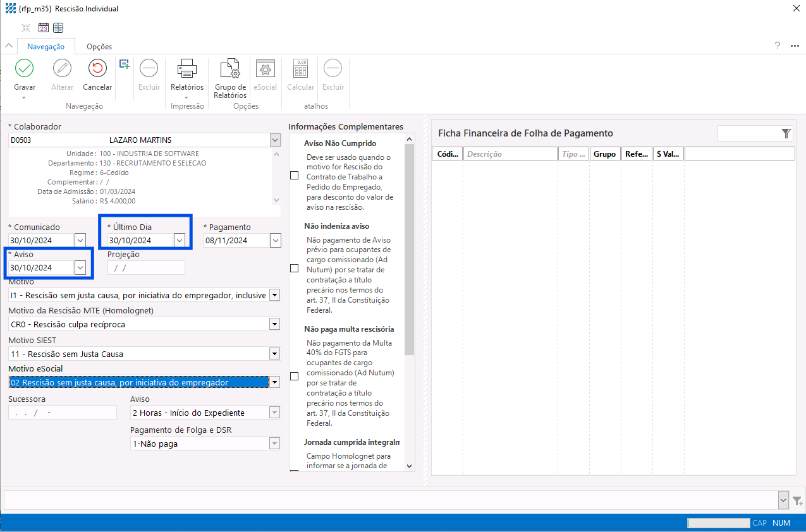Click the filter icon in Ficha Financeira
Image resolution: width=806 pixels, height=532 pixels.
pos(786,133)
